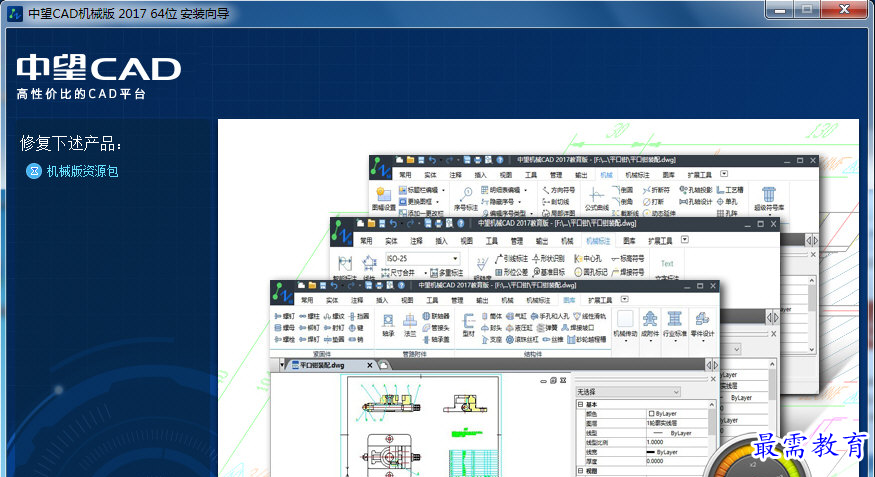
Task: Choose the 螺母 nut part in front window
Action: click(285, 328)
